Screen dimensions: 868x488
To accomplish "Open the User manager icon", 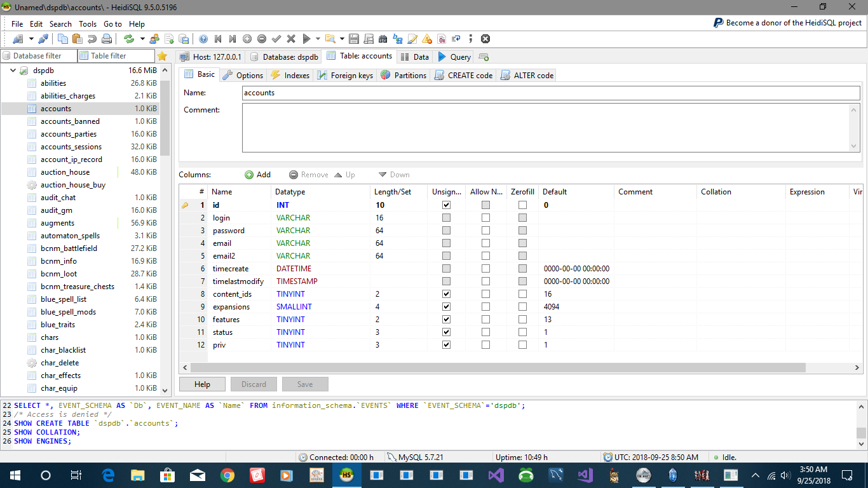I will click(154, 39).
